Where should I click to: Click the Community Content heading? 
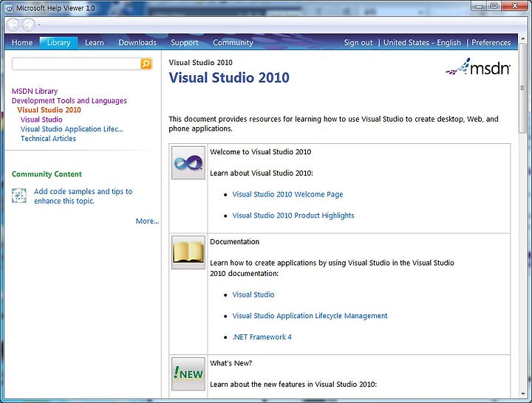[47, 174]
